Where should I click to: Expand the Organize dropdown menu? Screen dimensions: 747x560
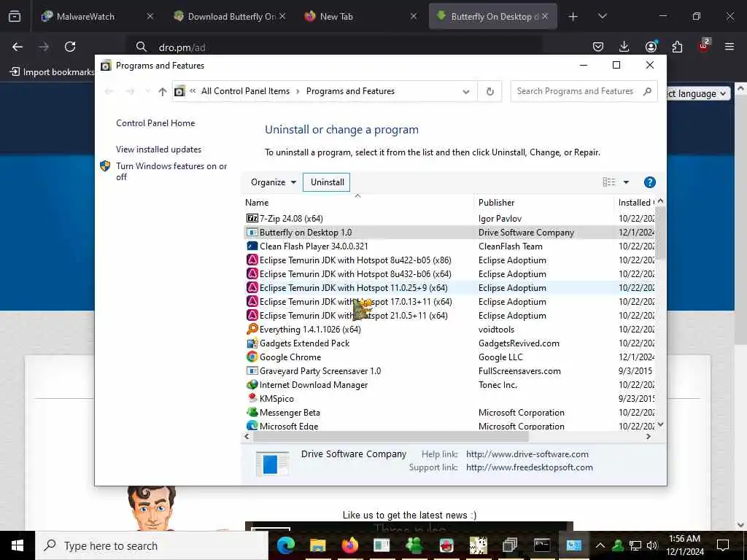tap(274, 182)
